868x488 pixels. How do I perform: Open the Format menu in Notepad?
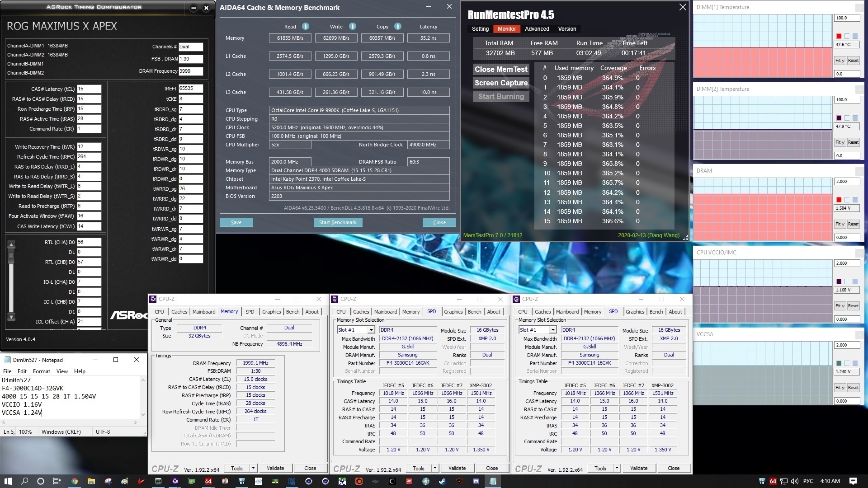pyautogui.click(x=42, y=371)
